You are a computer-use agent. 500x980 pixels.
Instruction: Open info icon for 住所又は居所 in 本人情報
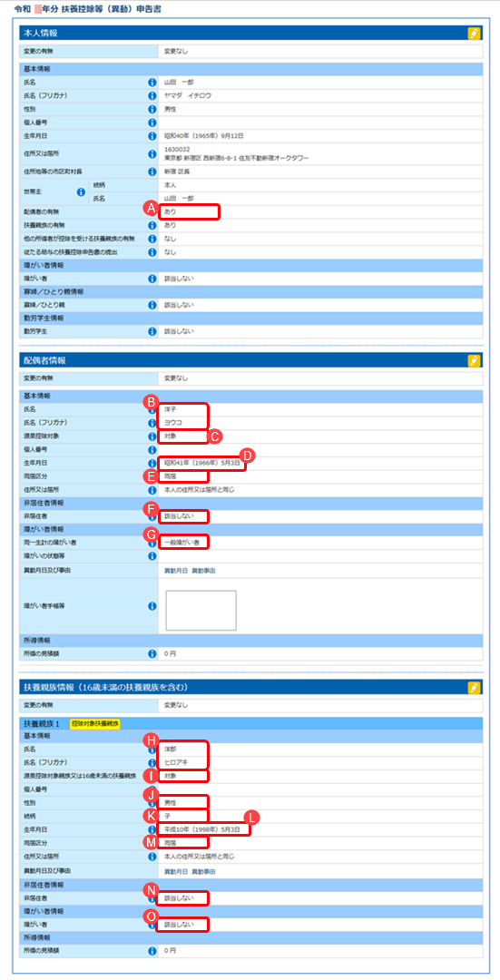152,153
